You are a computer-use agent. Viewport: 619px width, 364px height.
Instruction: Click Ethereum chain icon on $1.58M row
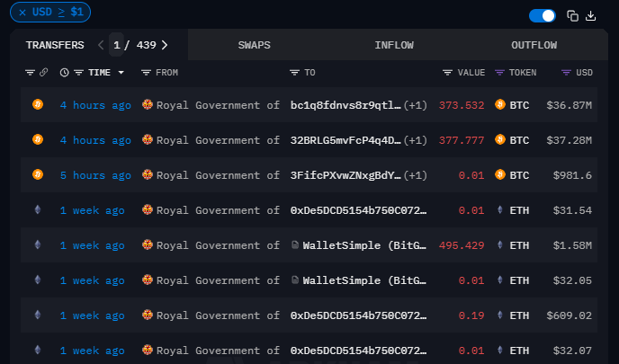click(38, 244)
